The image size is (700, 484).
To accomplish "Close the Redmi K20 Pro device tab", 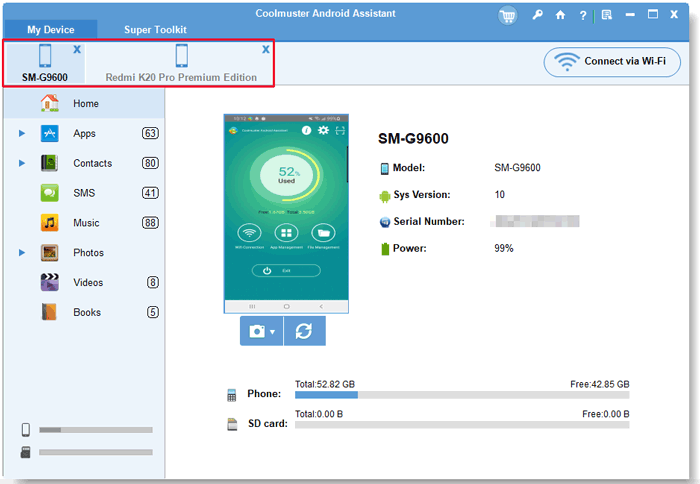I will 266,49.
